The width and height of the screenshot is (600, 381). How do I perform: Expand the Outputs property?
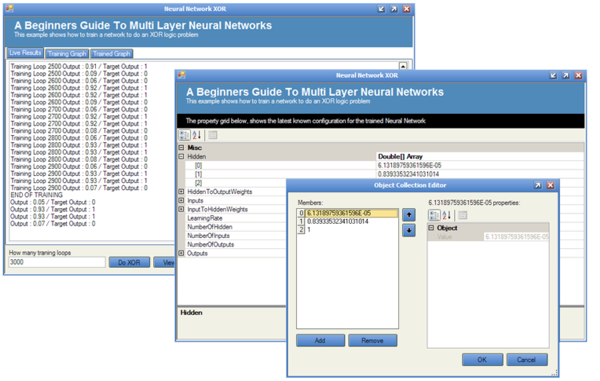[181, 253]
